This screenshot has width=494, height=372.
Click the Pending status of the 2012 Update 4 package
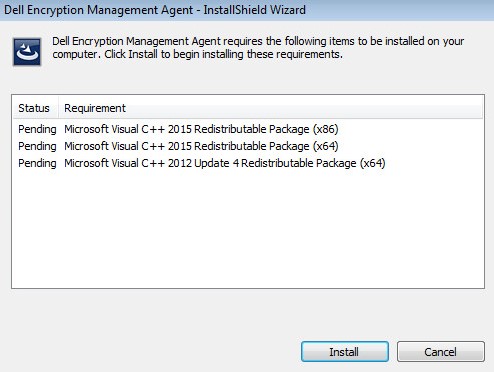37,163
